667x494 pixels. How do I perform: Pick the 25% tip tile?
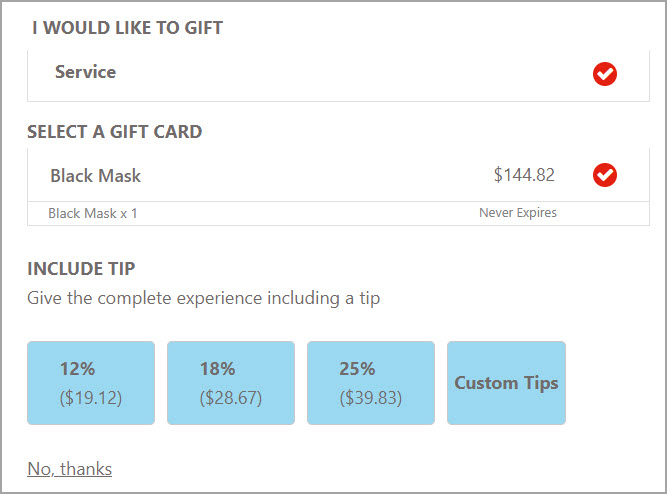(x=371, y=383)
